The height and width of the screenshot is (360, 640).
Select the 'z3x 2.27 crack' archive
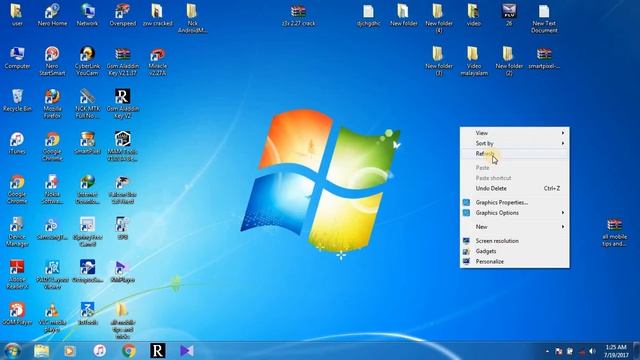point(298,15)
